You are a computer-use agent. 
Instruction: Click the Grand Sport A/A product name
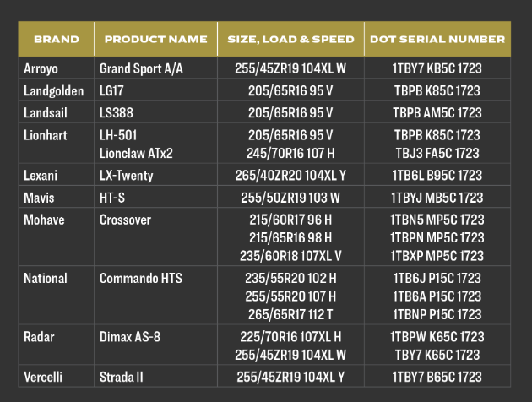coord(141,69)
